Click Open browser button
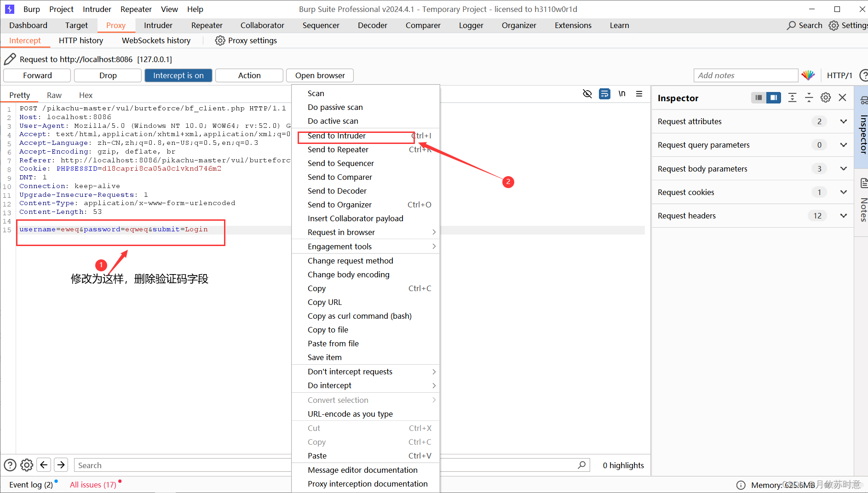Screen dimensions: 868x493 coord(320,75)
